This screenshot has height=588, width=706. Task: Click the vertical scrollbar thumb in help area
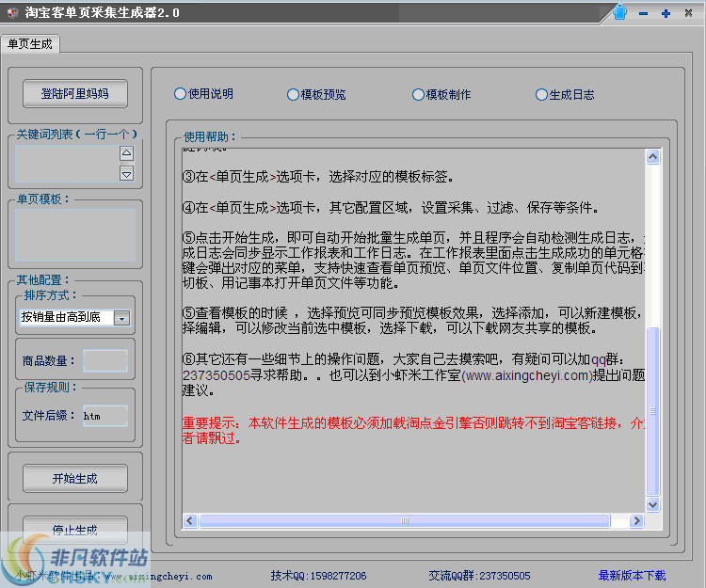(x=653, y=411)
